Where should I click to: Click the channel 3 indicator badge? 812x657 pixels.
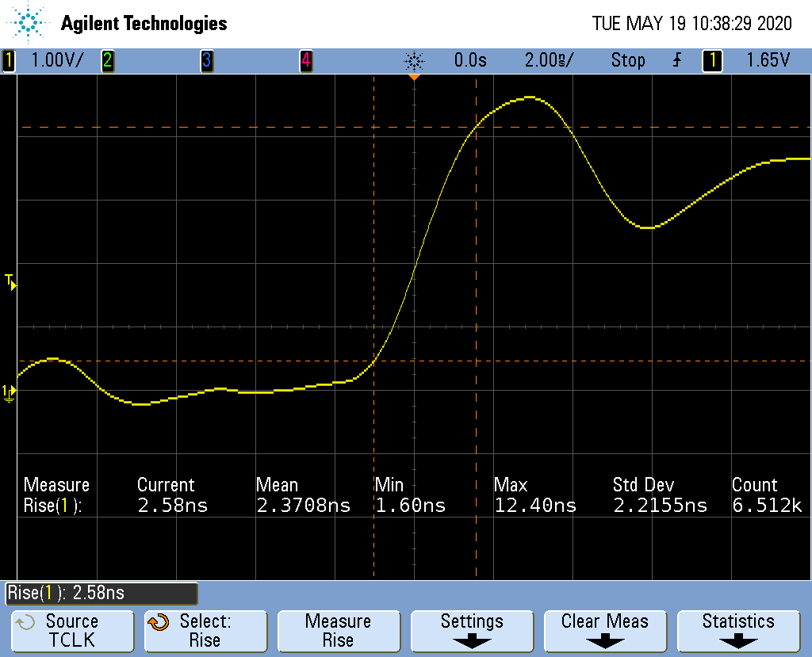207,60
